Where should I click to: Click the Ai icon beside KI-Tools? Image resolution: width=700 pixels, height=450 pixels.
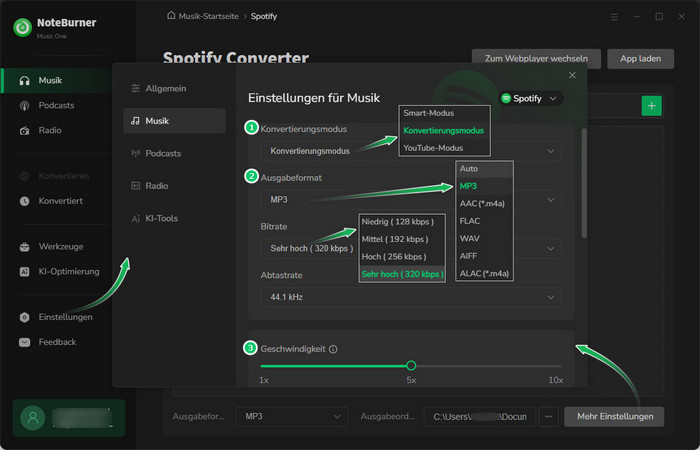coord(136,219)
